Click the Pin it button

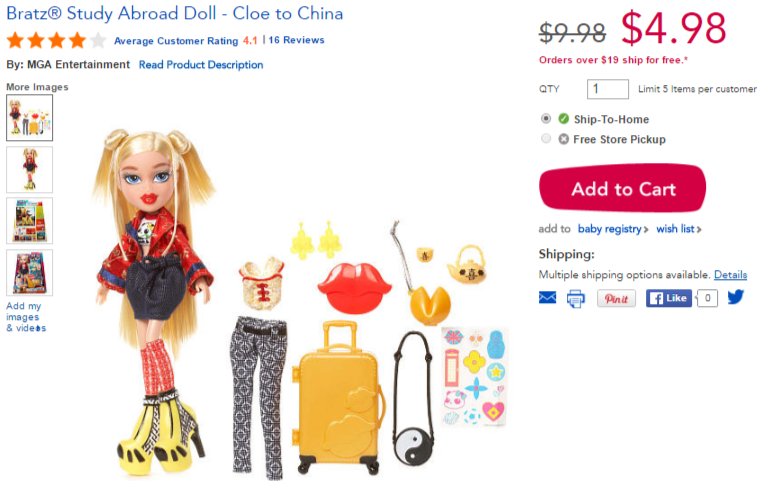pyautogui.click(x=616, y=298)
